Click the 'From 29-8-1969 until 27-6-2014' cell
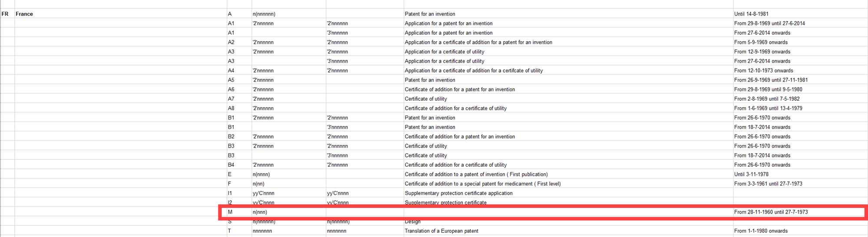 point(769,23)
